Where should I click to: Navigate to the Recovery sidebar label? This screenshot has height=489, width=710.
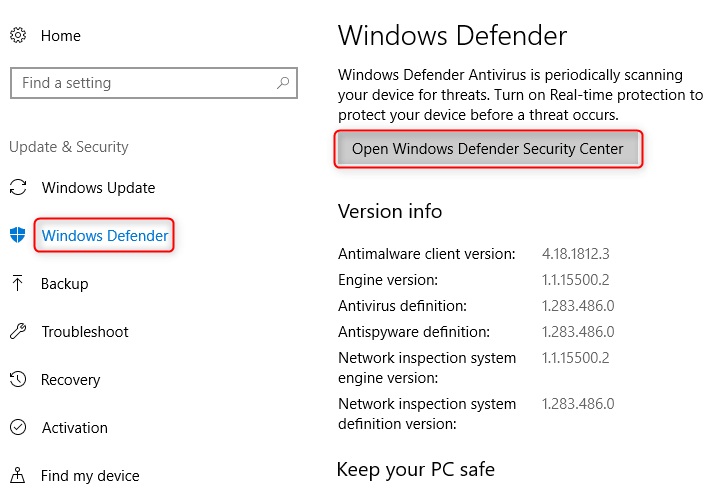pos(71,380)
